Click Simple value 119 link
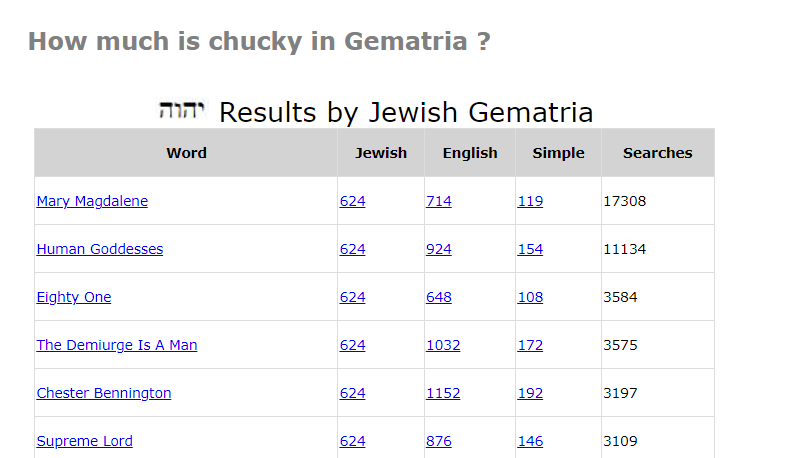Screen dimensions: 806x458 point(530,201)
